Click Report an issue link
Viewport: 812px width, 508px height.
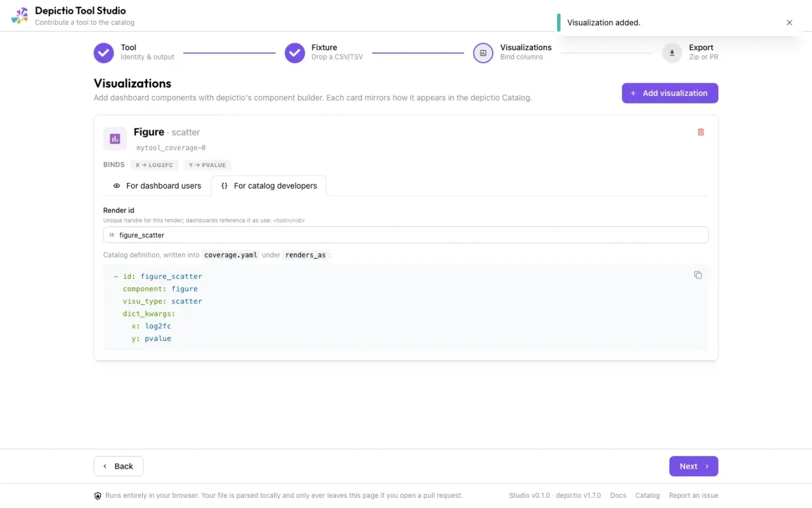pyautogui.click(x=693, y=495)
